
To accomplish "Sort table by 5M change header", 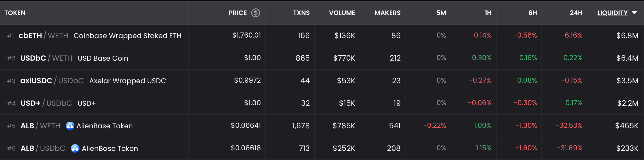I will tap(441, 13).
